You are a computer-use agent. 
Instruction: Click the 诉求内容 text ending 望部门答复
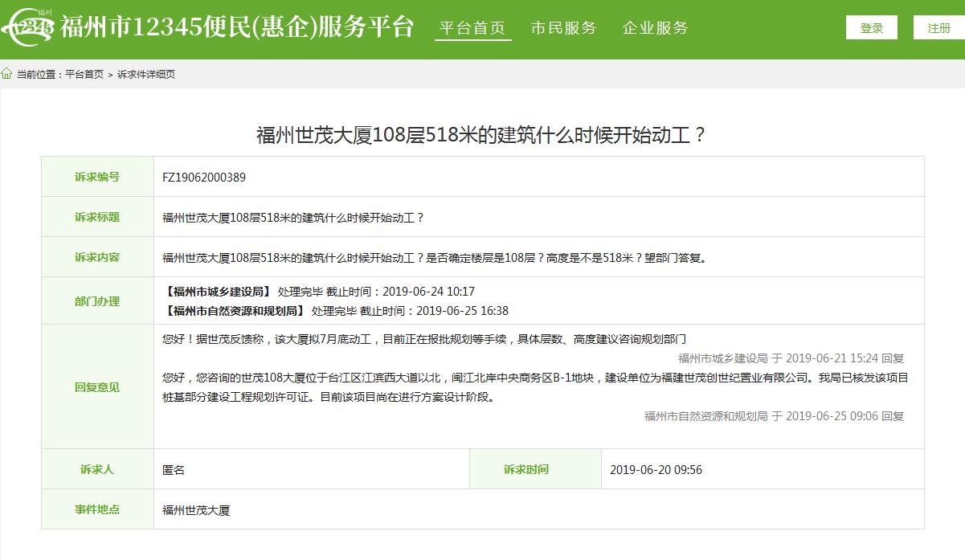pyautogui.click(x=435, y=258)
